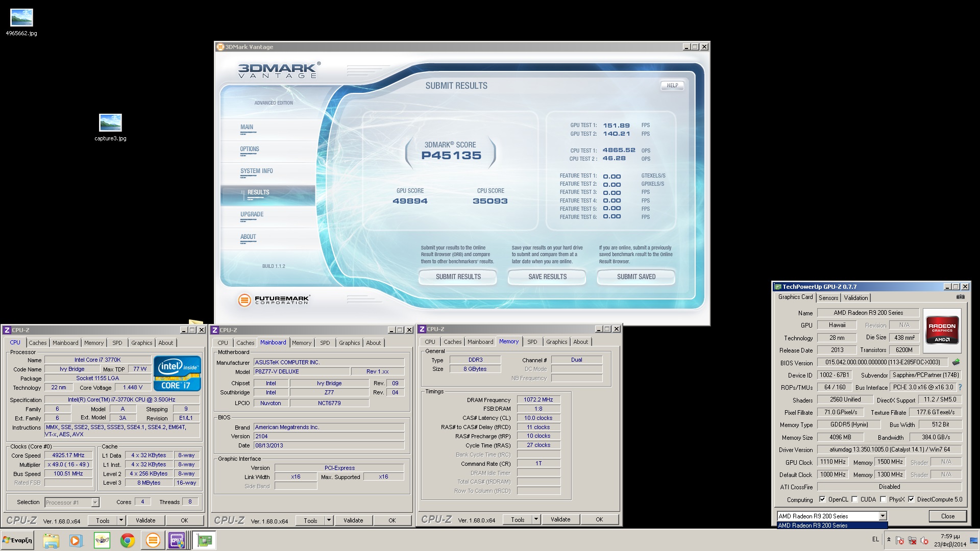Open the System Info section in 3DMark Vantage
Screen dimensions: 980x551
tap(257, 171)
